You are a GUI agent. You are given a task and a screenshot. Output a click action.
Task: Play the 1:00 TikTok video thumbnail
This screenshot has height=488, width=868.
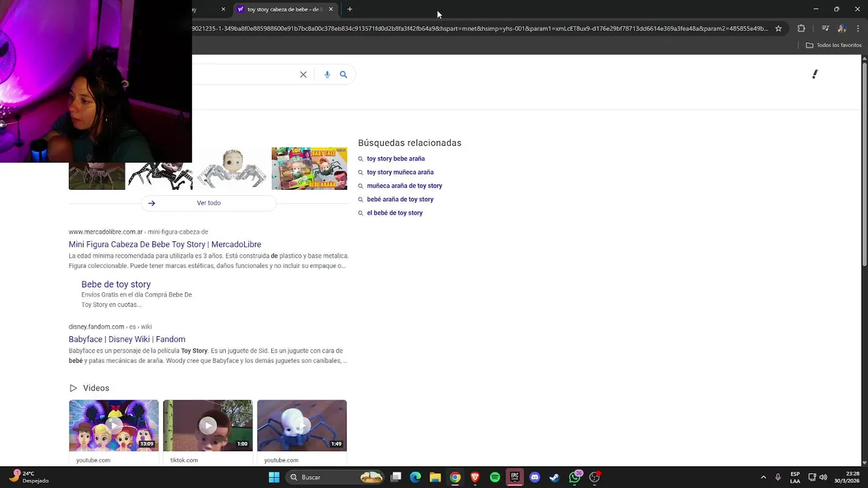click(208, 426)
